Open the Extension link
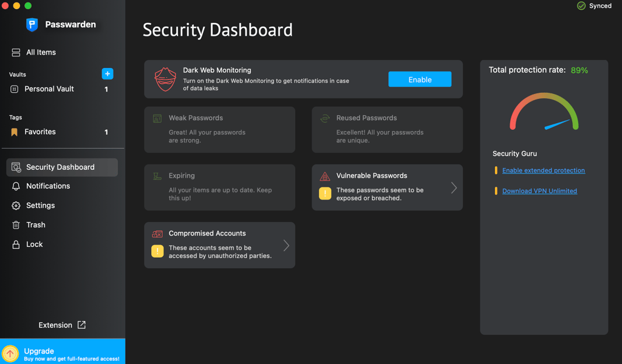Screen dimensions: 622x364 click(62, 325)
